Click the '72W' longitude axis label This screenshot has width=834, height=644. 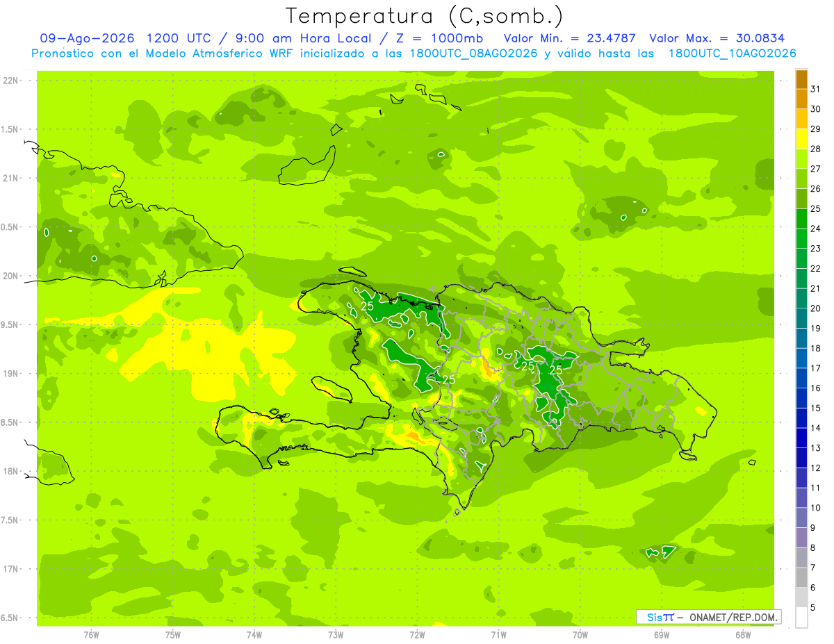point(417,634)
